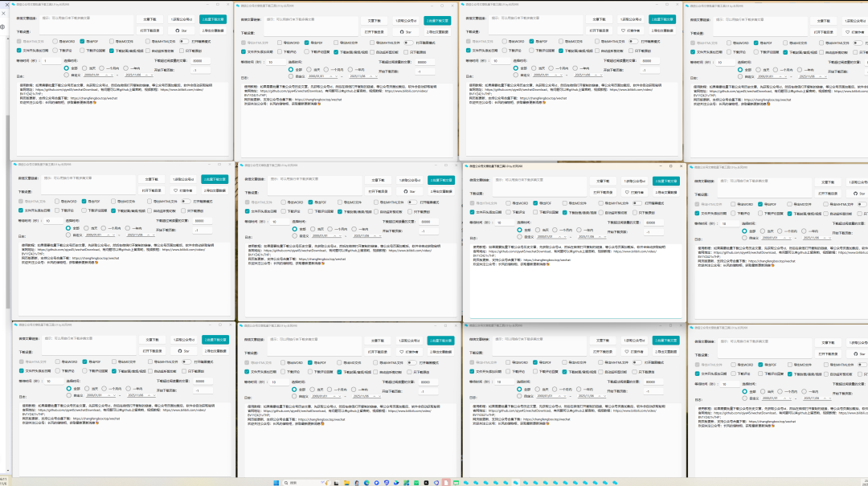Uncheck 文件开头添加日期 in the middle-row second window

(248, 211)
